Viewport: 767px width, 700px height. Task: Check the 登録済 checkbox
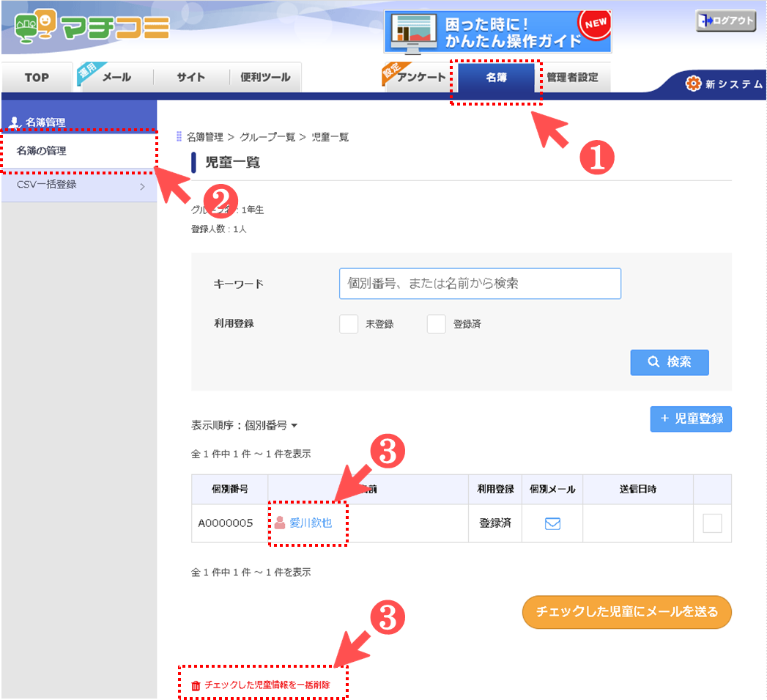[436, 324]
